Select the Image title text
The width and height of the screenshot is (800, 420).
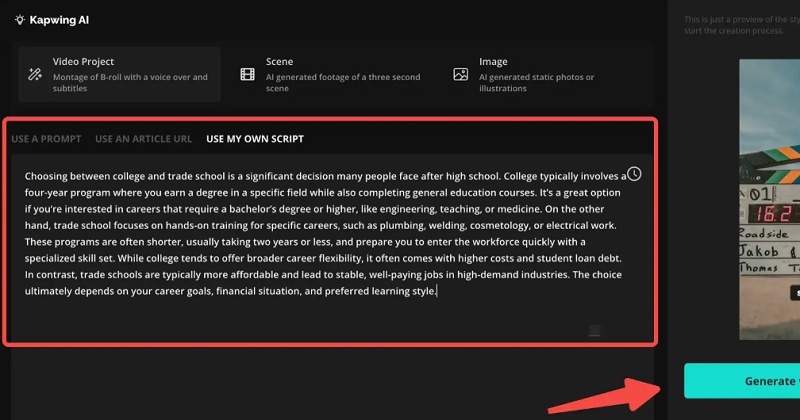(x=493, y=62)
